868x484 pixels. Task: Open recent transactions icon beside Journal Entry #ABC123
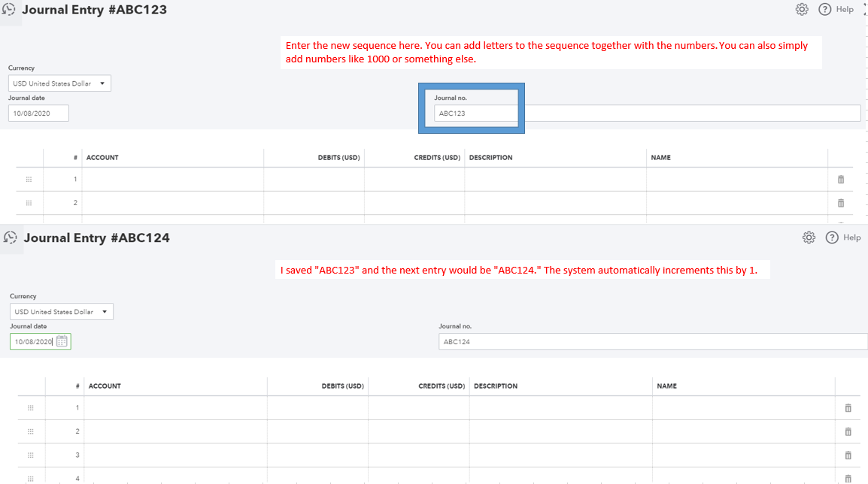pos(9,10)
